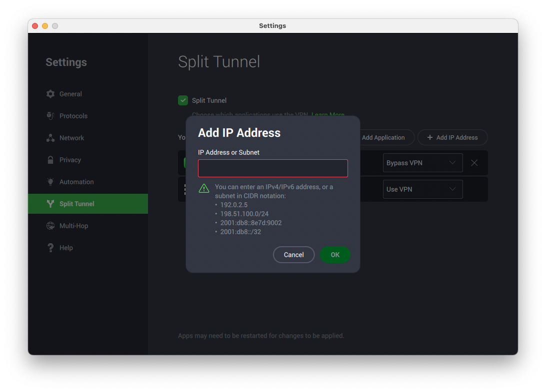
Task: Click the example 2001:db8::/32
Action: point(240,232)
